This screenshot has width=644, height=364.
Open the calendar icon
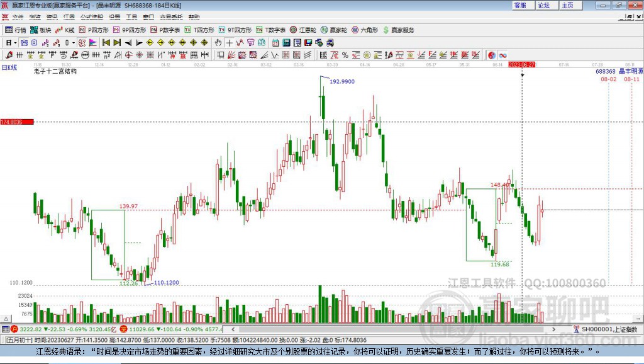[275, 43]
